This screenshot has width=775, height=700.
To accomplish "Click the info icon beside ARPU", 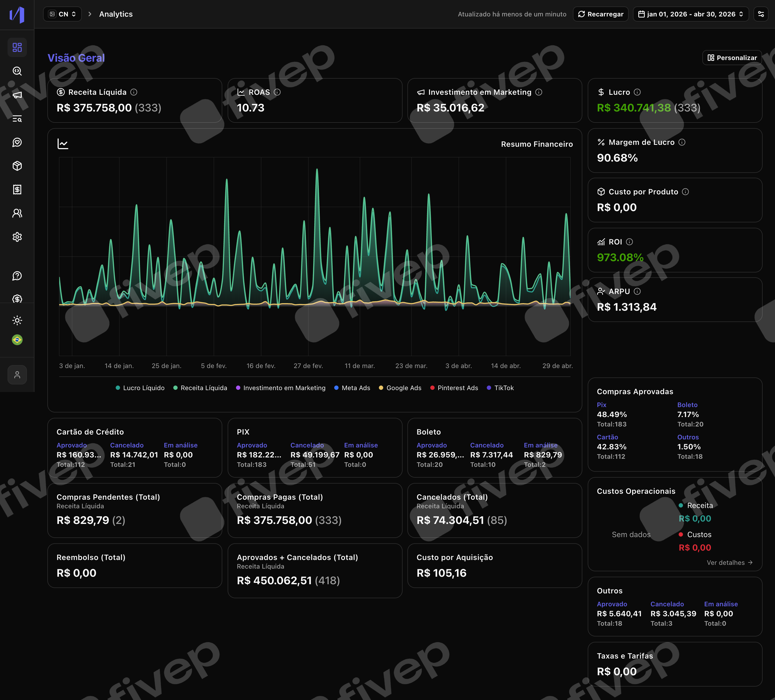I will pyautogui.click(x=637, y=292).
